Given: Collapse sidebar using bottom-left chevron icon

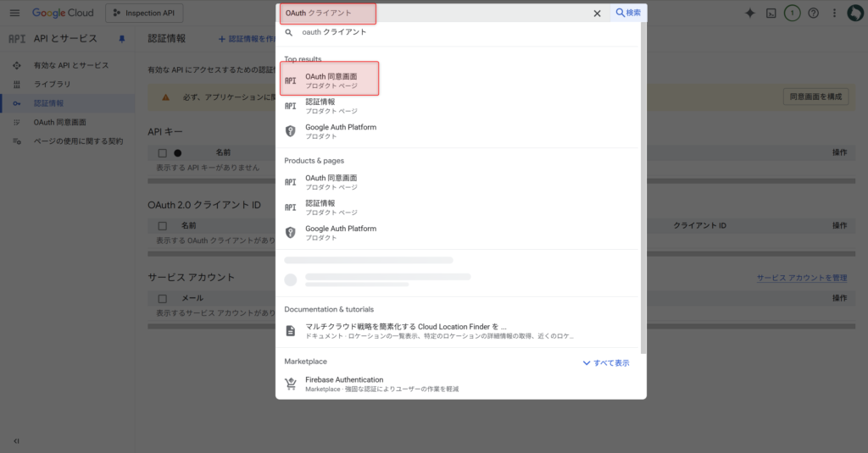Looking at the screenshot, I should click(16, 440).
